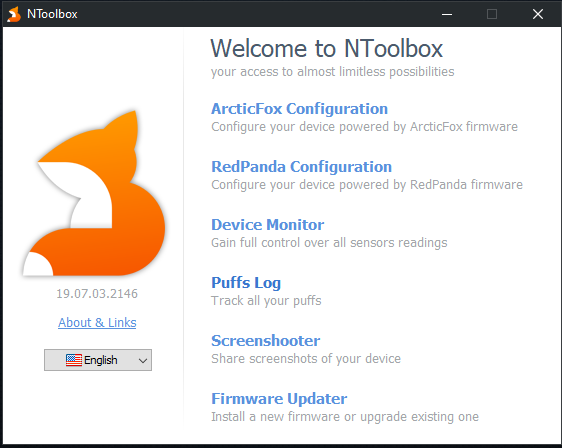The image size is (562, 448).
Task: Open RedPanda Configuration
Action: [x=301, y=167]
